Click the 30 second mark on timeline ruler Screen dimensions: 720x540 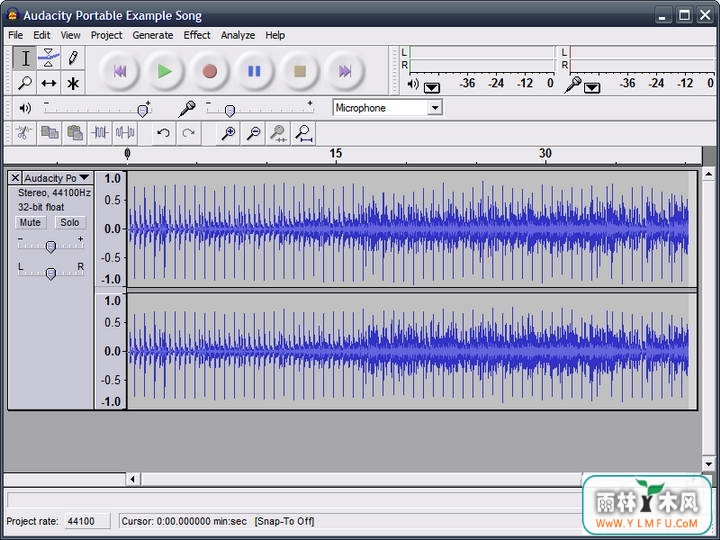point(545,153)
